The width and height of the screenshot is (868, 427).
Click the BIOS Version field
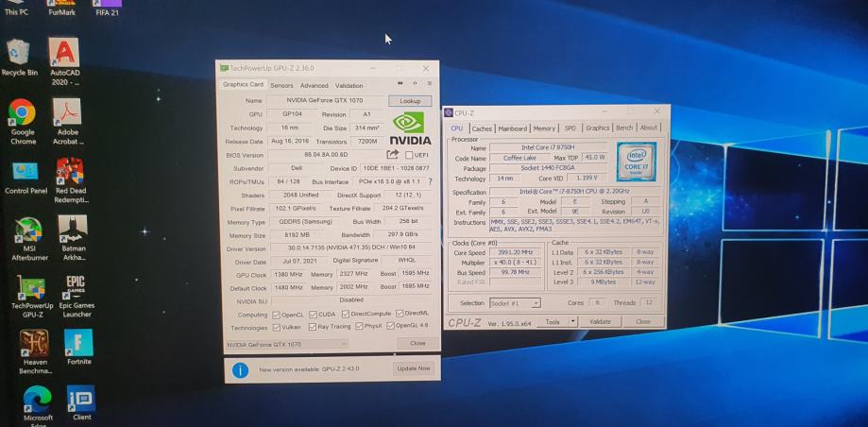326,155
